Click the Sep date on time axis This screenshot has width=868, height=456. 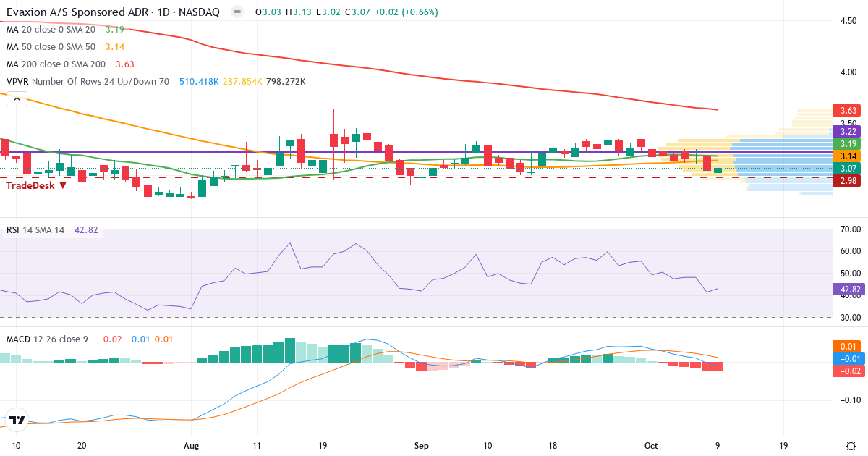[x=420, y=445]
